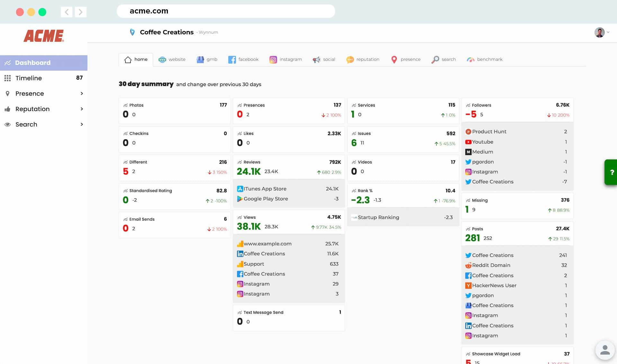Viewport: 617px width, 364px height.
Task: Open the Issues card title
Action: 364,134
